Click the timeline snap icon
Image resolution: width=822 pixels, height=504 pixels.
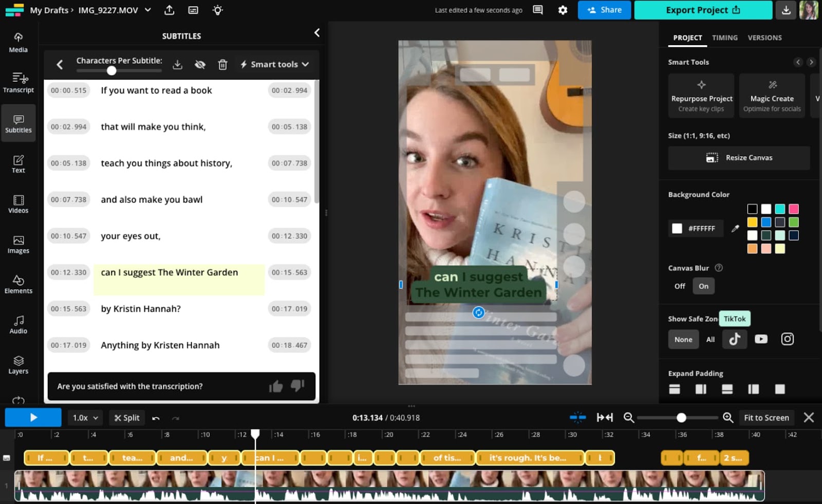click(578, 418)
